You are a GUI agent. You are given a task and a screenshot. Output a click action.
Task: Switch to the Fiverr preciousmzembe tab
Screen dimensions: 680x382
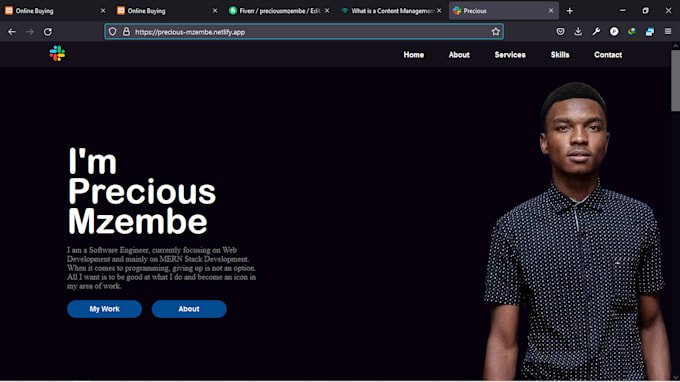279,11
